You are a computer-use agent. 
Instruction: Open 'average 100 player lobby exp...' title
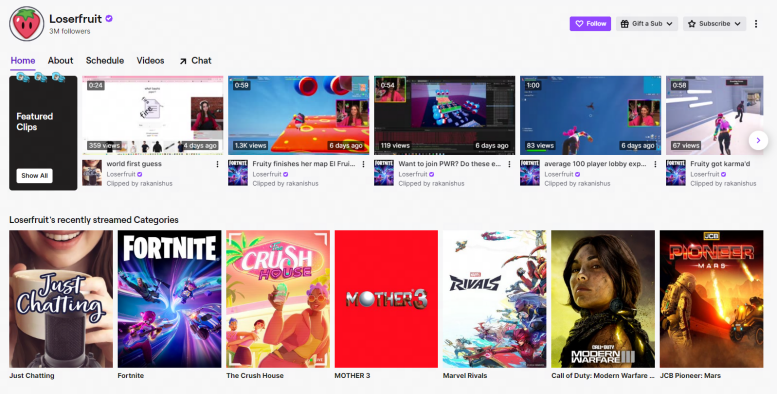(x=595, y=164)
